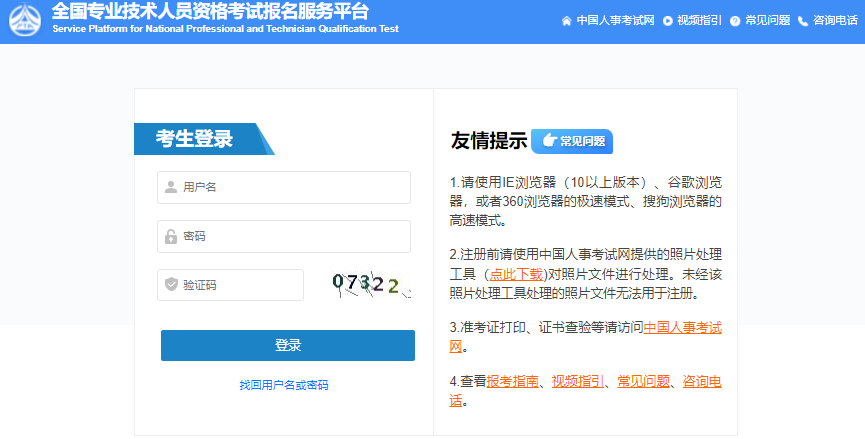
Task: Focus the 用户名 input field
Action: coord(290,187)
